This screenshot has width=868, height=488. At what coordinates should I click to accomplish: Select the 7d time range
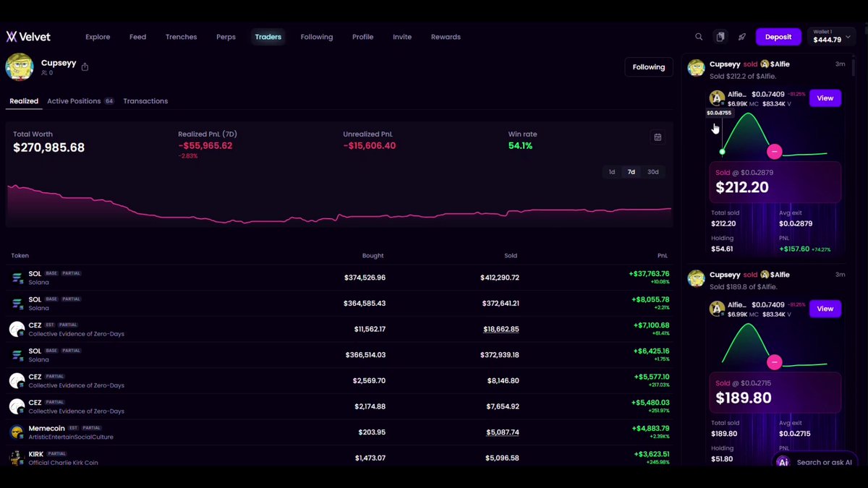[x=631, y=172]
